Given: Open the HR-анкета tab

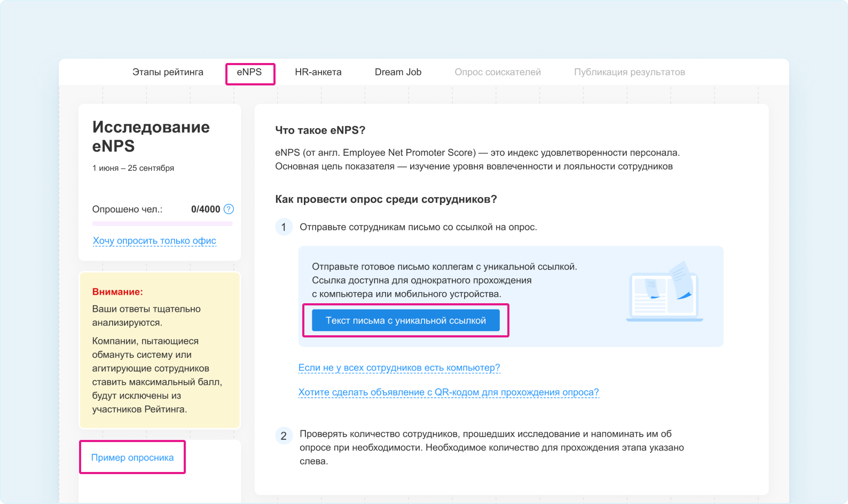Looking at the screenshot, I should pyautogui.click(x=318, y=72).
